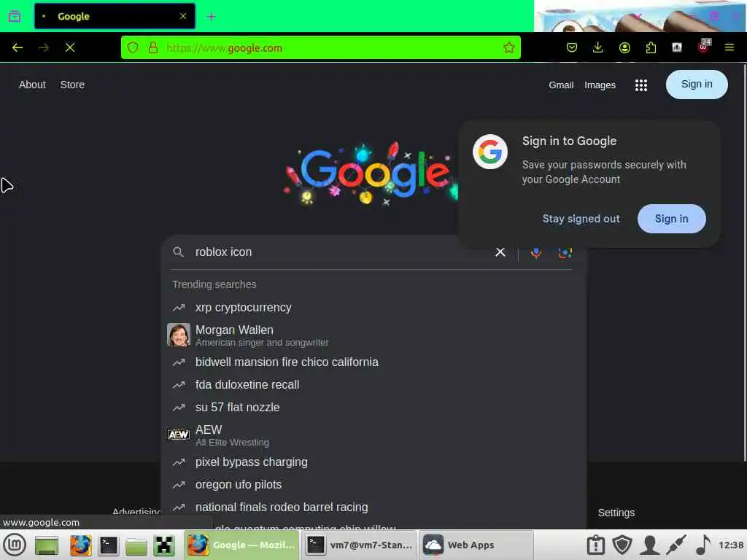Select pixel bypass charging suggestion
This screenshot has width=747, height=560.
tap(373, 462)
